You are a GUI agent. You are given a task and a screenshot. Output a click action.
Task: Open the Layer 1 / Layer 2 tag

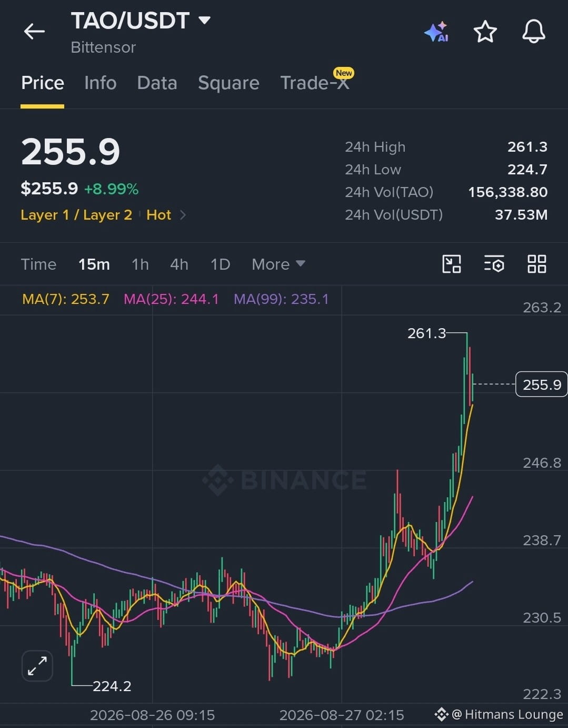tap(76, 215)
